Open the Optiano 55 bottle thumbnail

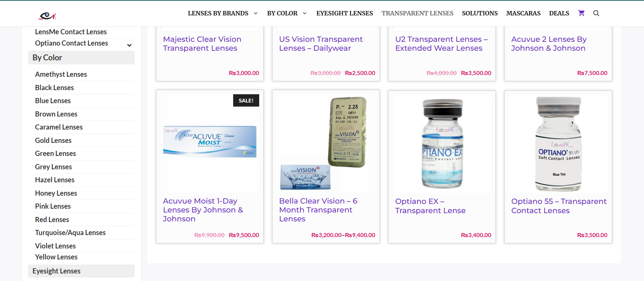558,144
